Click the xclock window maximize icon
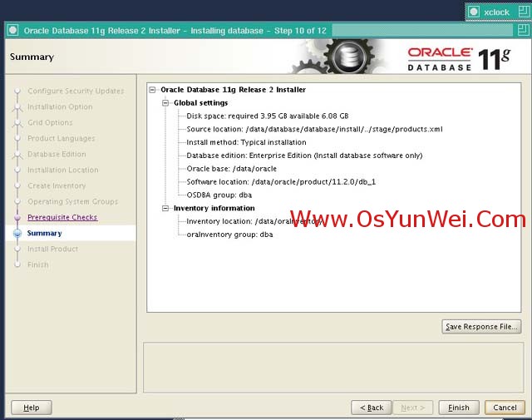Screen dimensions: 532x420 pos(525,12)
